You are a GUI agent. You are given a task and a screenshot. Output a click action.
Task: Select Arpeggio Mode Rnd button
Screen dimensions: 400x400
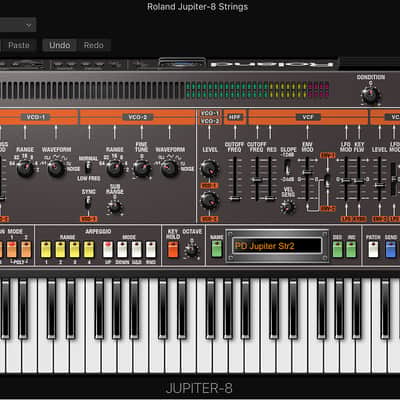tap(151, 250)
